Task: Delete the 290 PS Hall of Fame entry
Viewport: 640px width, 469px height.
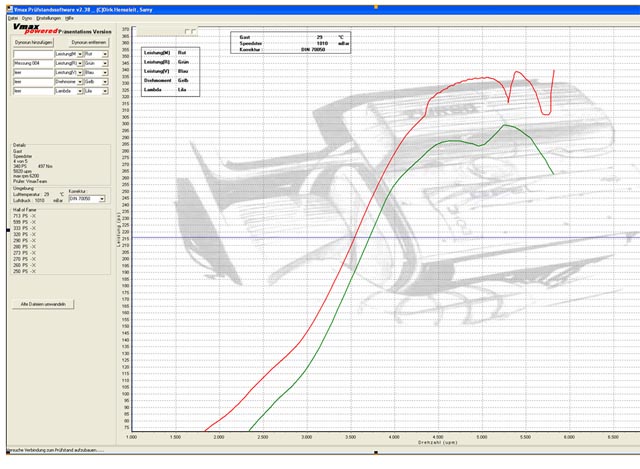Action: [x=33, y=242]
